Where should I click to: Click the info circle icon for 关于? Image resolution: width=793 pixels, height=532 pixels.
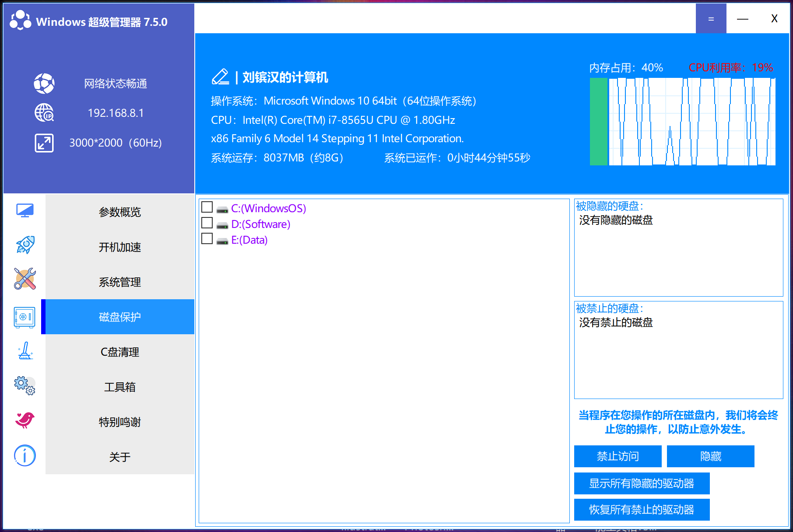tap(25, 456)
